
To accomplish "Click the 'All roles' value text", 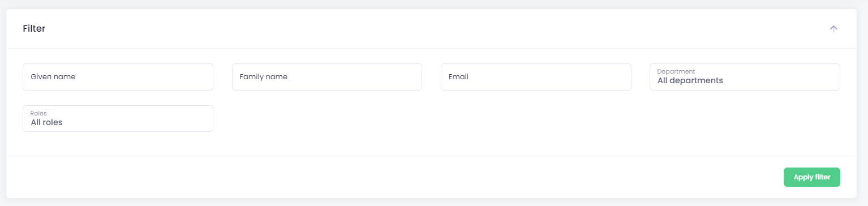I will (x=46, y=122).
